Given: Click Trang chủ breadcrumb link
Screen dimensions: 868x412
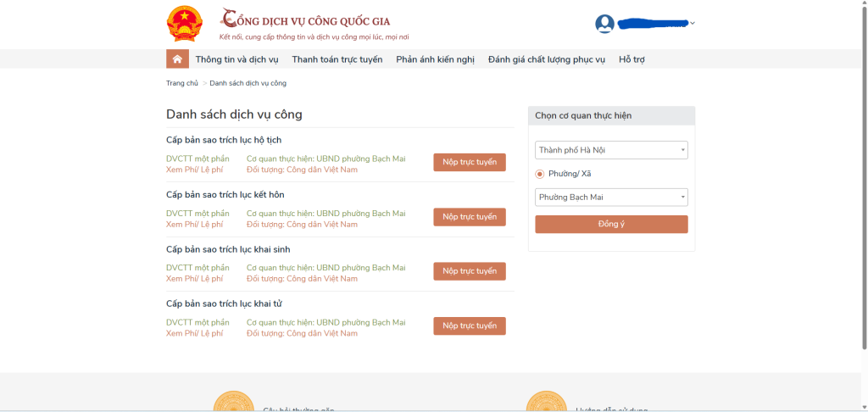Looking at the screenshot, I should [x=181, y=83].
